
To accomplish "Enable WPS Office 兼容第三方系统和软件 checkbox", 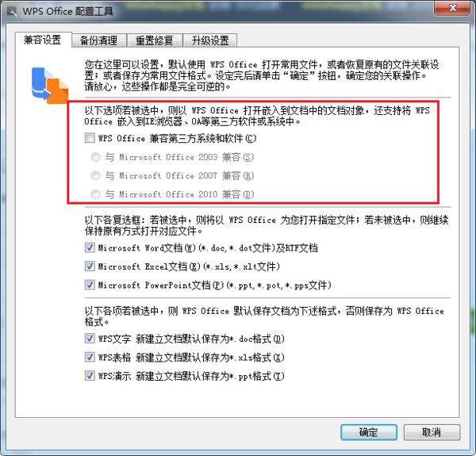I will pos(90,138).
